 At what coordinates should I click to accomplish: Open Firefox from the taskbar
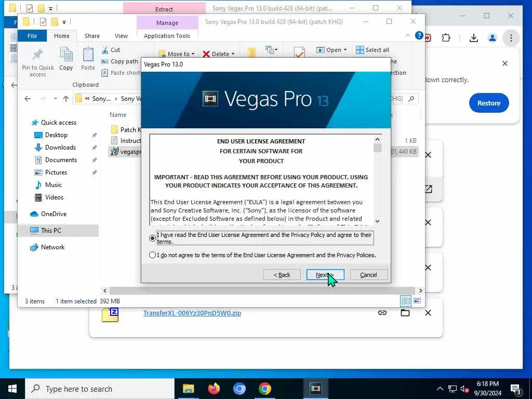point(214,389)
